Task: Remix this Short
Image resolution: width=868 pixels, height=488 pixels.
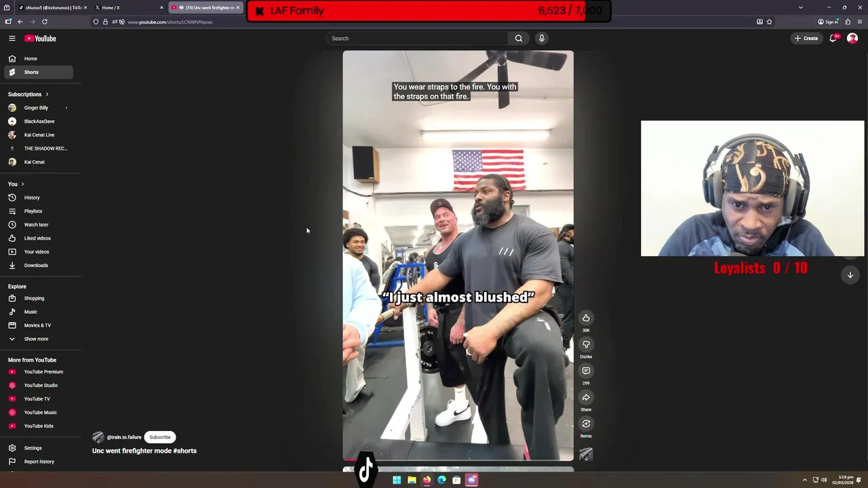Action: [x=586, y=424]
